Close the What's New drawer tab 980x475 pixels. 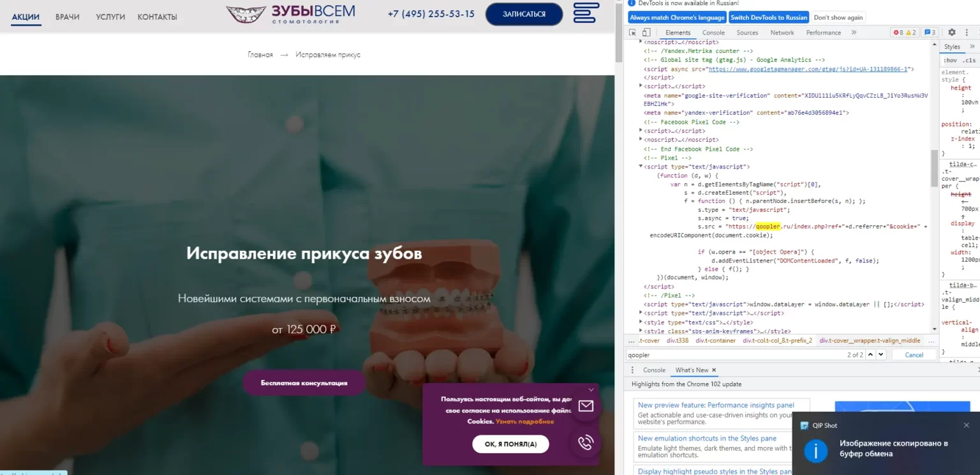click(x=714, y=370)
